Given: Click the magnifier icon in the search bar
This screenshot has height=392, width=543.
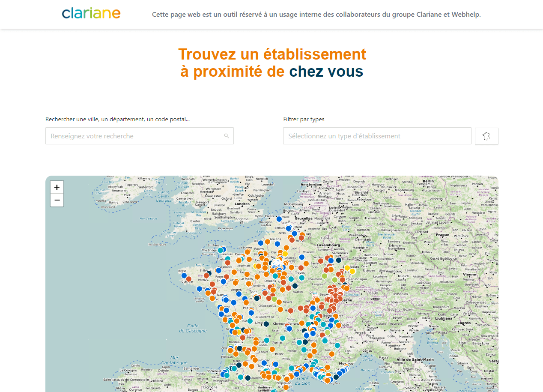Looking at the screenshot, I should pos(227,135).
